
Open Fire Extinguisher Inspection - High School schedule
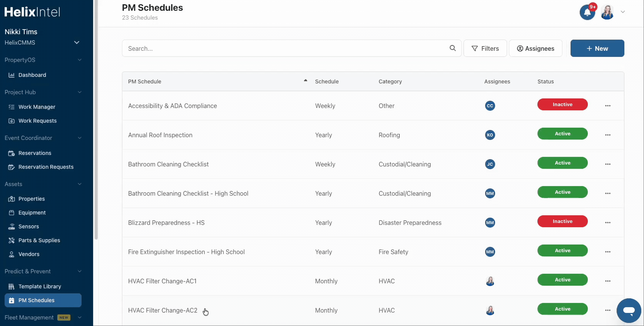[x=186, y=252]
